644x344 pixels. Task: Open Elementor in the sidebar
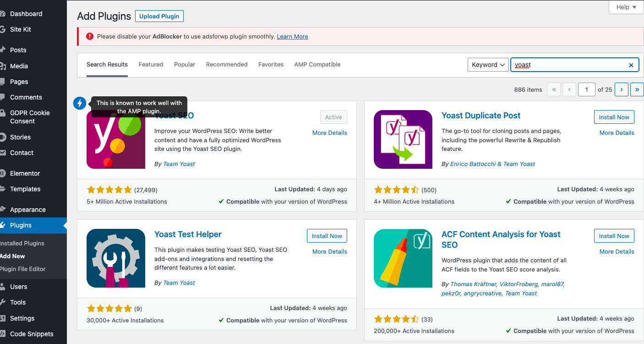click(25, 173)
